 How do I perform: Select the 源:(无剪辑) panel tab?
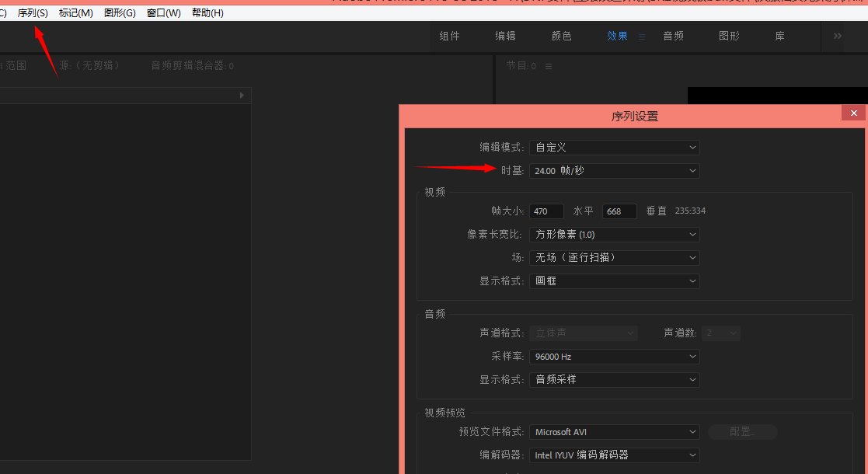coord(89,65)
